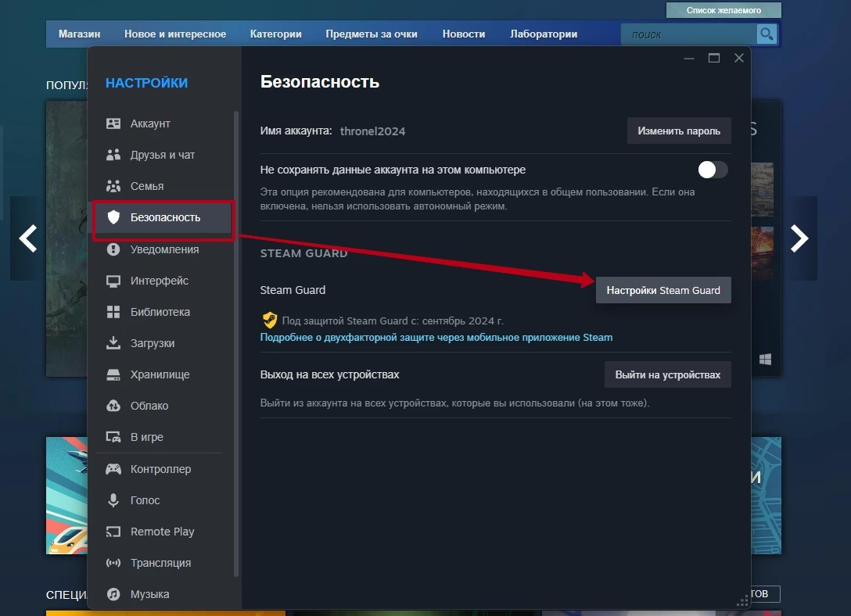Click the shield icon beside Безопасность
Screen dimensions: 851x616
(113, 217)
